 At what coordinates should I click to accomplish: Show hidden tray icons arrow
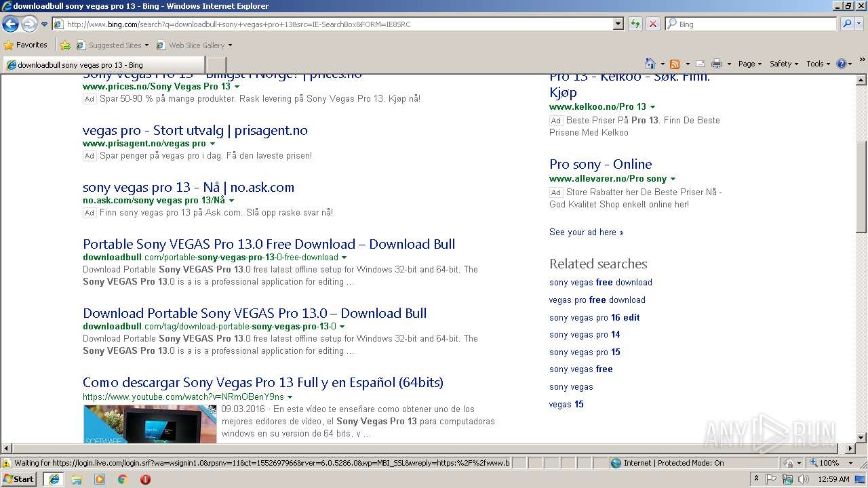[757, 479]
